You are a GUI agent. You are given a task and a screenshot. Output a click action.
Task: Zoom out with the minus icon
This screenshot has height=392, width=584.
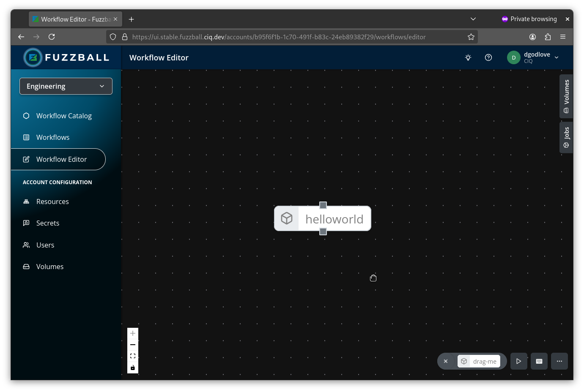pyautogui.click(x=133, y=345)
